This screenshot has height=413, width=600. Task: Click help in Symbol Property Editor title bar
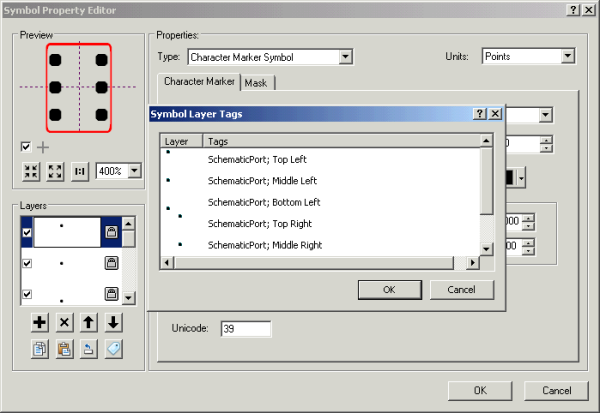(x=573, y=10)
